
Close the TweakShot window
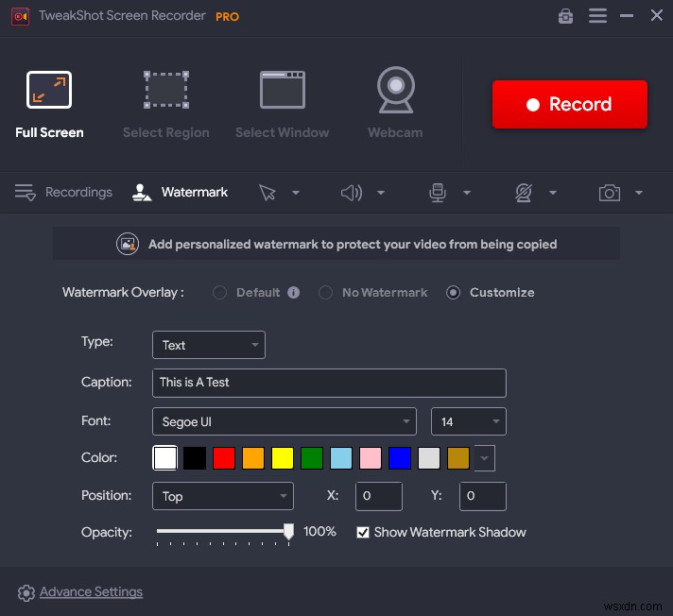point(656,15)
